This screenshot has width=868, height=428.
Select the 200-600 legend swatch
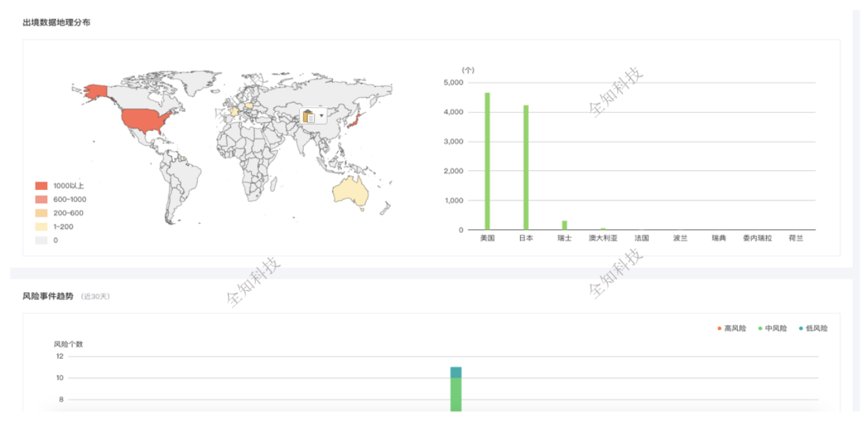point(41,213)
